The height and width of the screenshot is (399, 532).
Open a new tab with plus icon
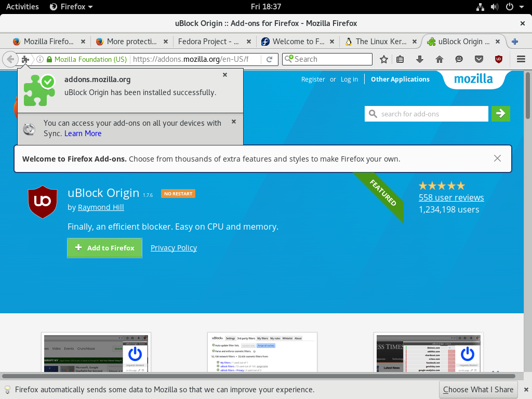pos(515,42)
